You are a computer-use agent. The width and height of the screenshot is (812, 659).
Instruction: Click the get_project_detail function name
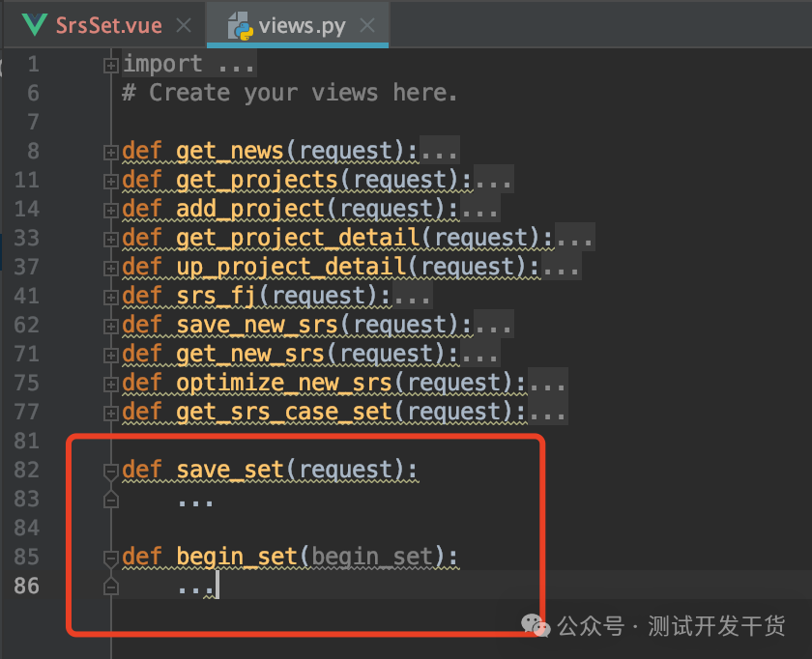(x=298, y=238)
